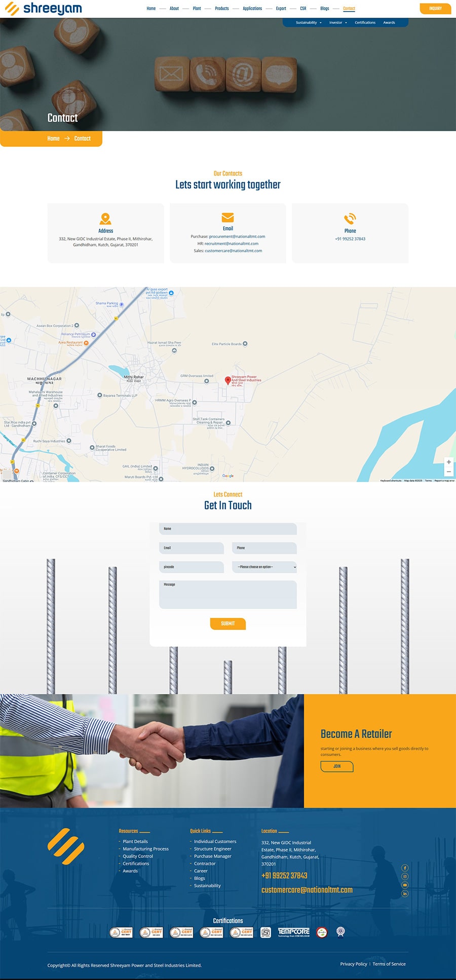Click the Name input field

click(x=227, y=529)
